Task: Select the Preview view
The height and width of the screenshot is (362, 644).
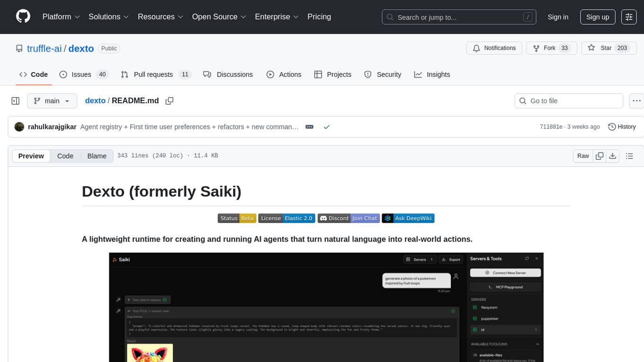Action: (31, 156)
